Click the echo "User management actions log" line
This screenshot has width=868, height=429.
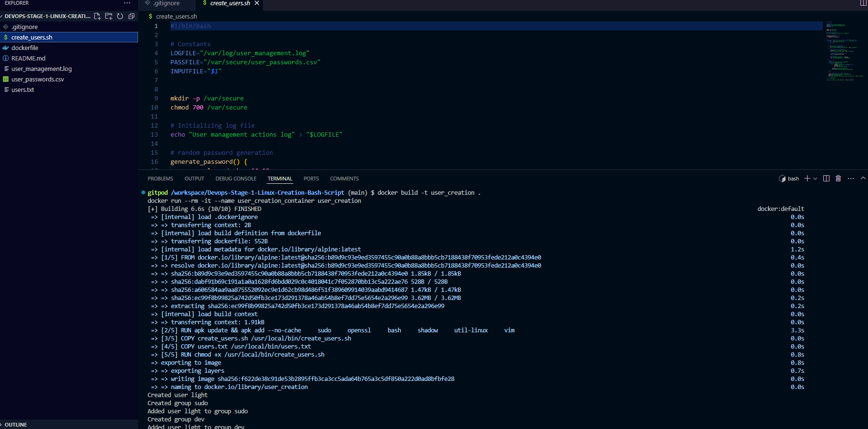[256, 134]
